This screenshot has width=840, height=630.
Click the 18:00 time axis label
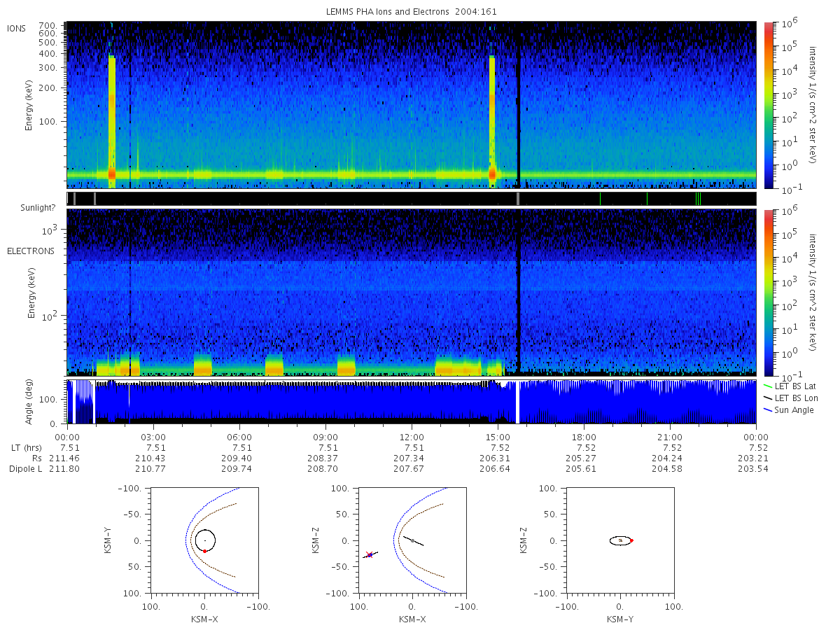584,437
